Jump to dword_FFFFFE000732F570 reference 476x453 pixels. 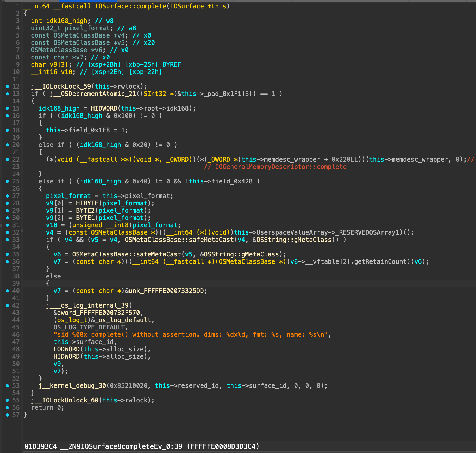(98, 313)
